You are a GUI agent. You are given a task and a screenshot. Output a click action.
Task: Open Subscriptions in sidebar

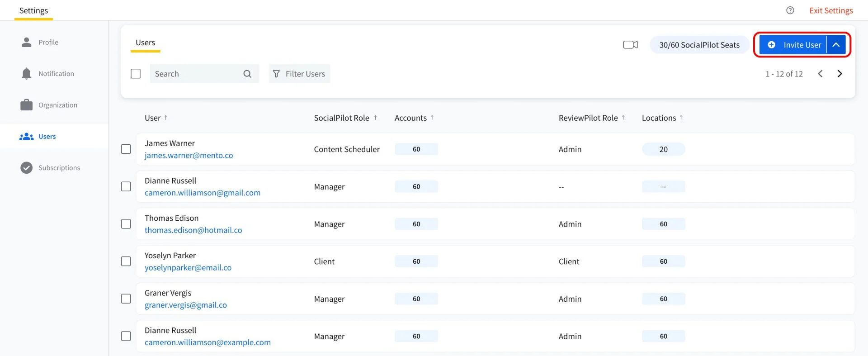[x=59, y=168]
